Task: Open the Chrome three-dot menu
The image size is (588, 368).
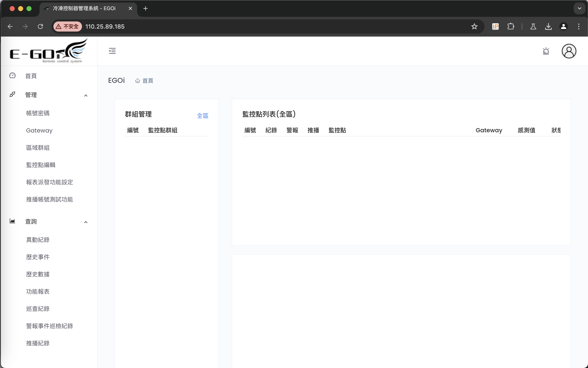Action: [x=579, y=26]
